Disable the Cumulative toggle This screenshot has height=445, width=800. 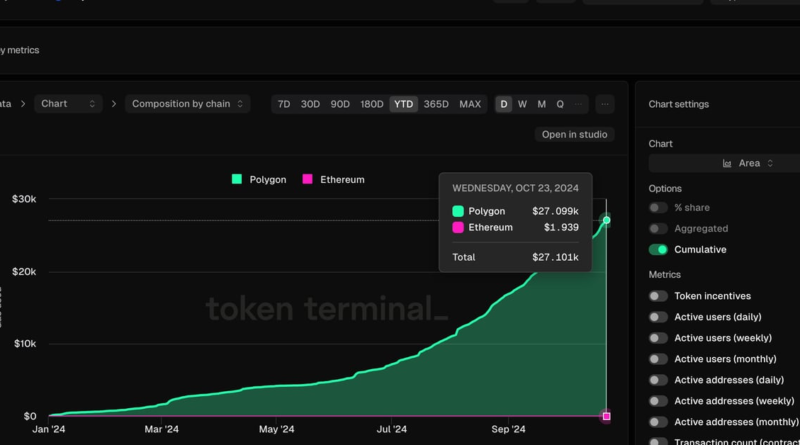[658, 250]
